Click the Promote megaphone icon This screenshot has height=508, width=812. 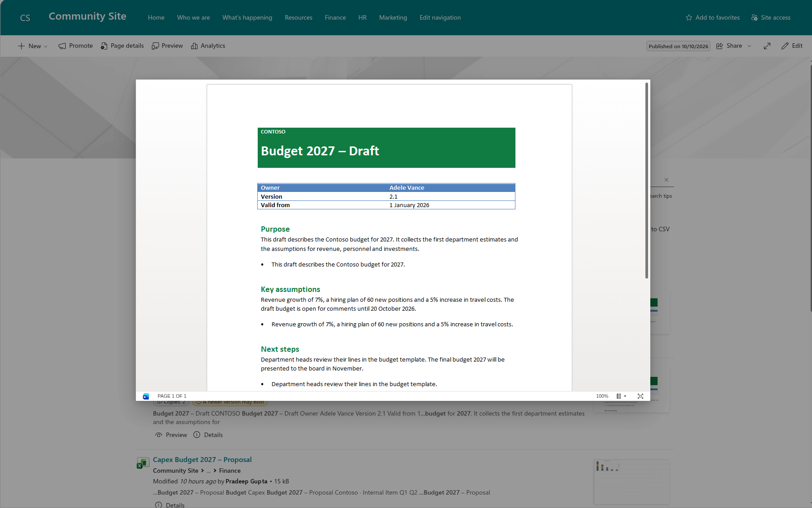[x=62, y=46]
